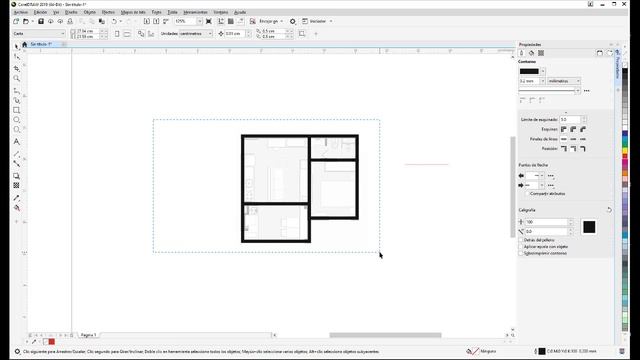Image resolution: width=640 pixels, height=360 pixels.
Task: Open the Archivo menu
Action: pos(20,12)
